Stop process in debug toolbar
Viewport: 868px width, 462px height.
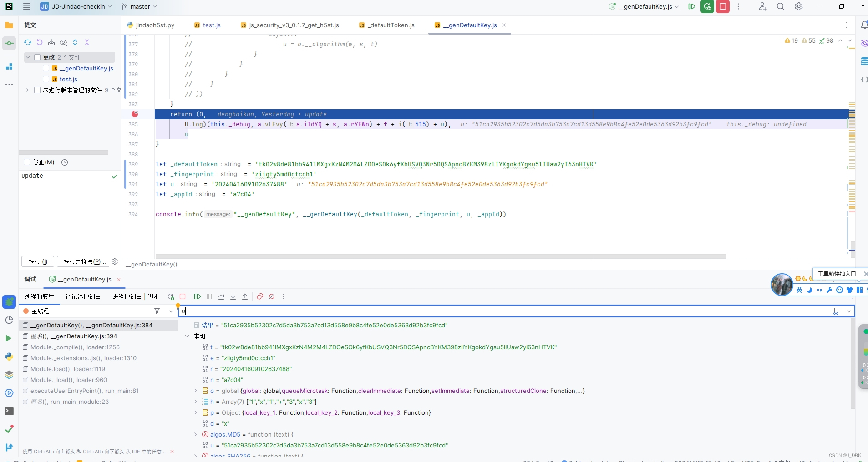pos(183,296)
